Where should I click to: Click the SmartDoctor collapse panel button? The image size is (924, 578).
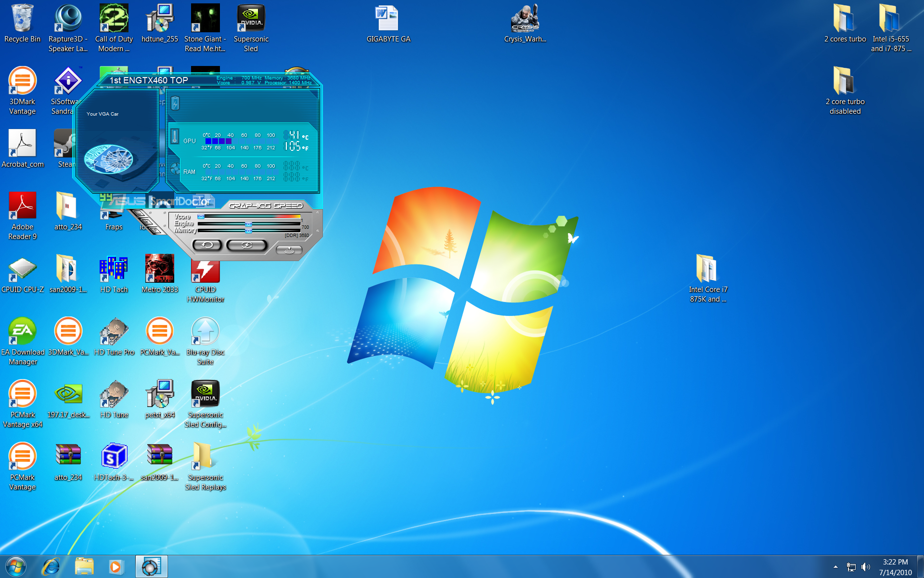[x=289, y=250]
